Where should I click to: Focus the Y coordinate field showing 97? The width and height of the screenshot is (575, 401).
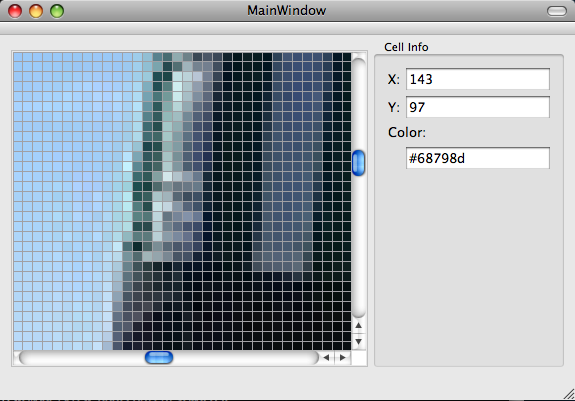(477, 107)
